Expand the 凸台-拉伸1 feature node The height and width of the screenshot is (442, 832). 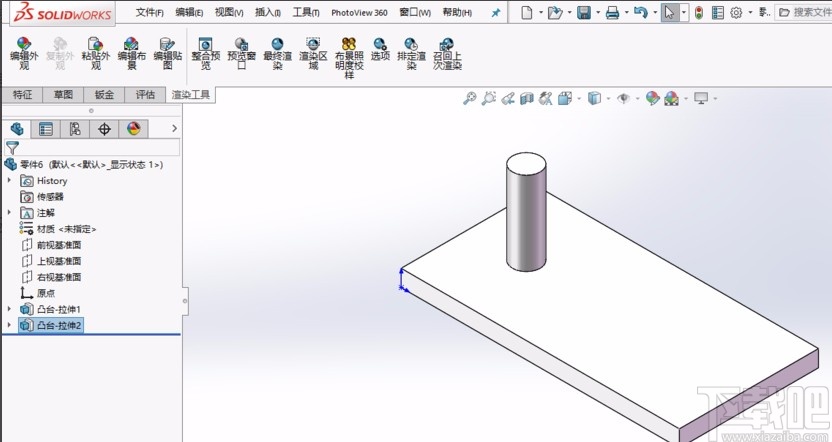tap(10, 309)
